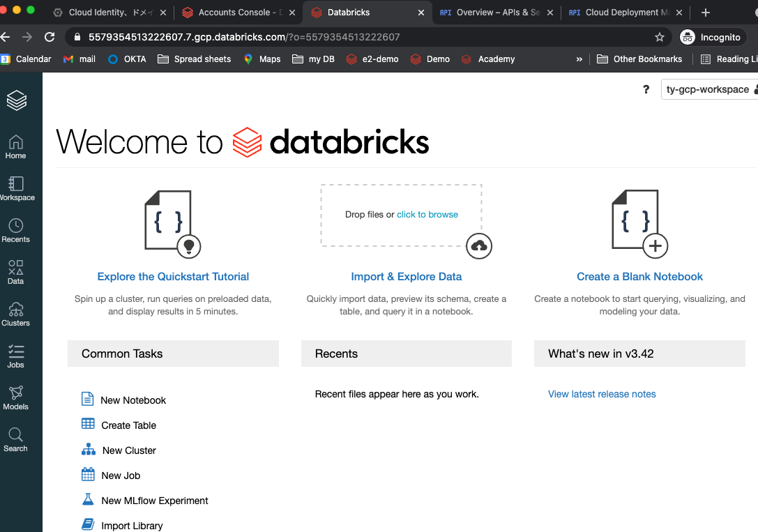Open Explore the Quickstart Tutorial link
This screenshot has height=532, width=758.
point(173,276)
